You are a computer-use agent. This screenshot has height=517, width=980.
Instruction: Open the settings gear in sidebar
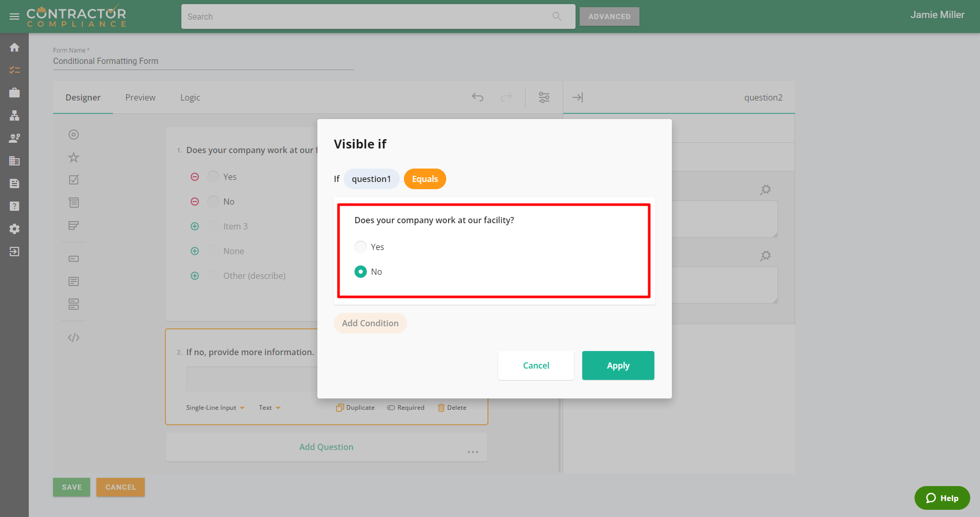click(x=14, y=229)
